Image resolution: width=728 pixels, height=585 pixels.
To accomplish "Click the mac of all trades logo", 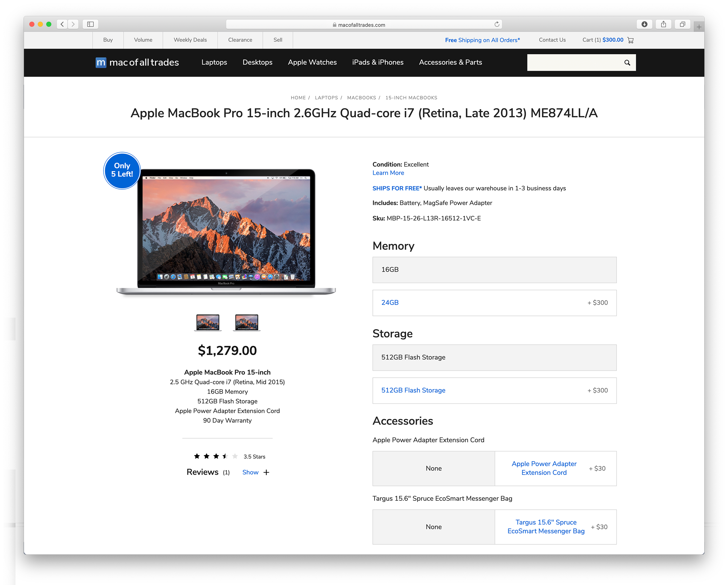I will 137,62.
